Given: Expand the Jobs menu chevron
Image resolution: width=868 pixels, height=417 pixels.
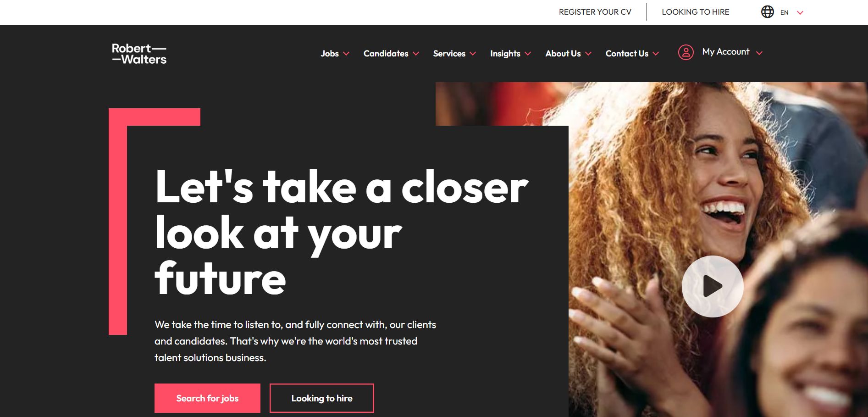Looking at the screenshot, I should pos(346,54).
